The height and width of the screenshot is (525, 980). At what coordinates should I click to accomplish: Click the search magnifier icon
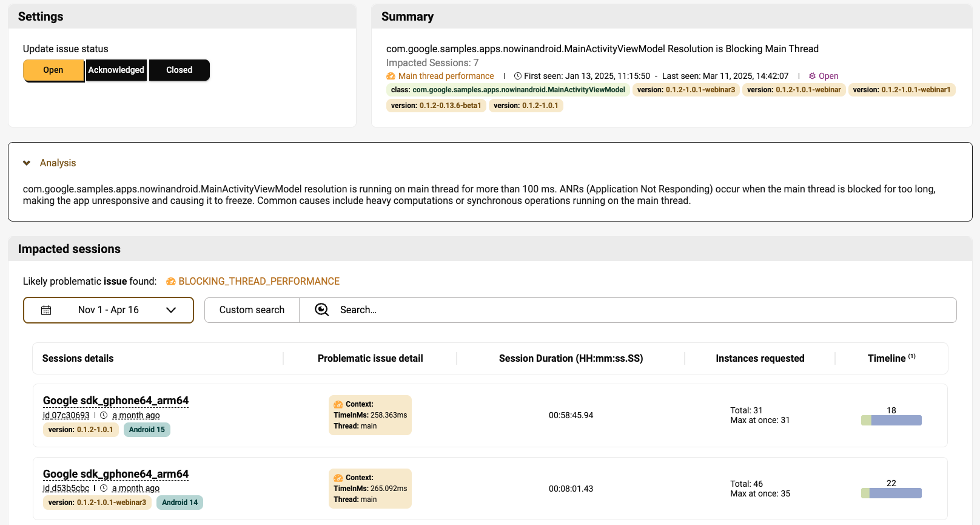(321, 310)
